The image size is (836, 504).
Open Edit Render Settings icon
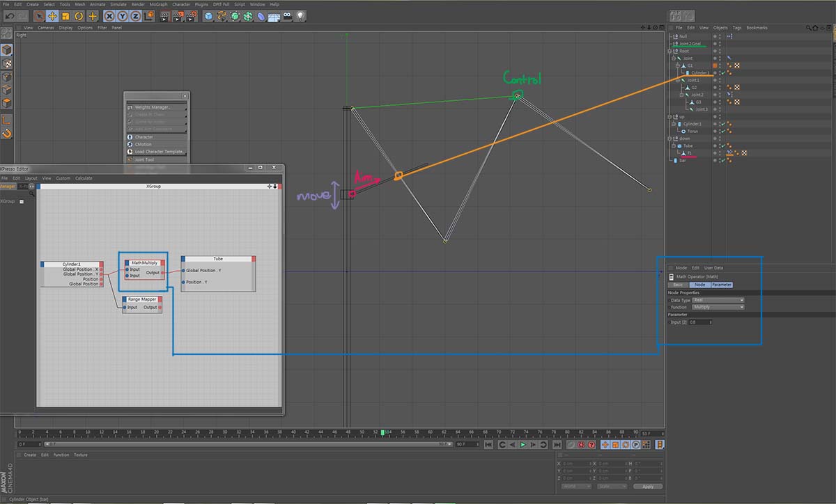pos(190,16)
